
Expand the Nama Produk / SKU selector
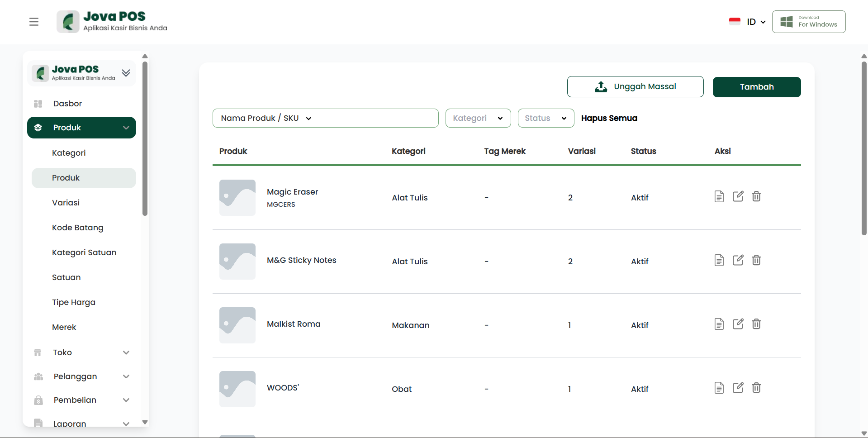[266, 118]
